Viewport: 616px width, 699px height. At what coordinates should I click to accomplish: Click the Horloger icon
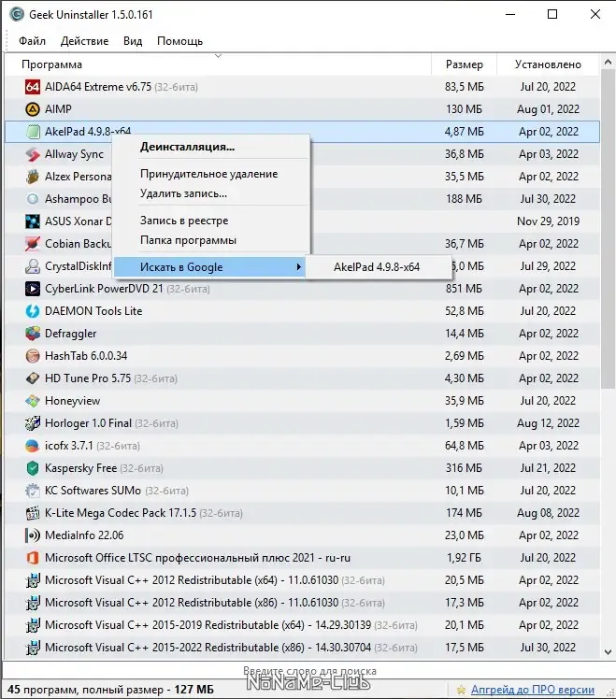pos(33,423)
